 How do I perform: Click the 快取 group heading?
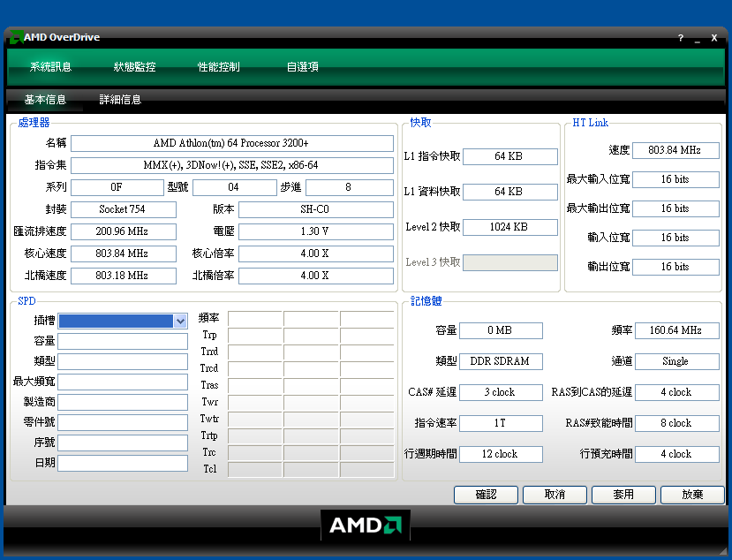point(420,123)
